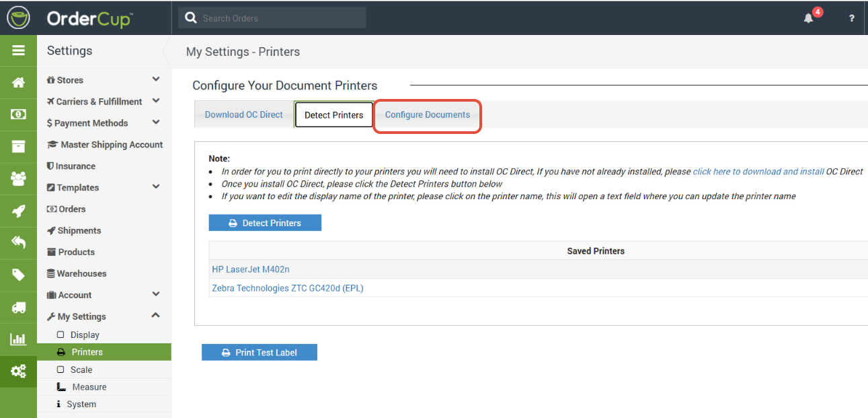Switch to Download OC Direct tab
This screenshot has height=418, width=868.
tap(244, 114)
